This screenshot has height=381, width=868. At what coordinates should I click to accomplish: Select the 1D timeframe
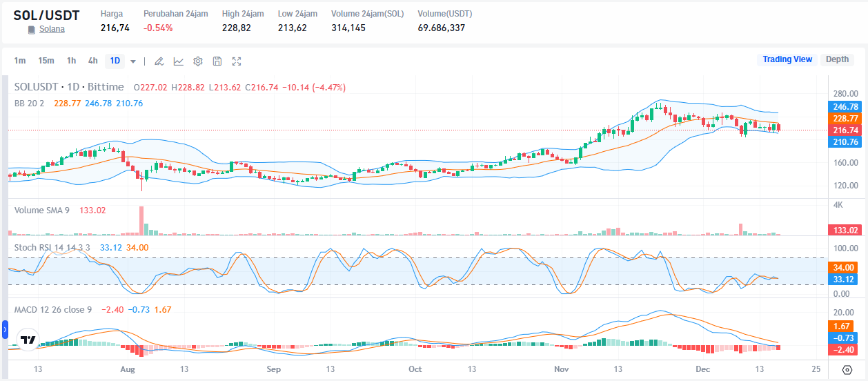[115, 61]
